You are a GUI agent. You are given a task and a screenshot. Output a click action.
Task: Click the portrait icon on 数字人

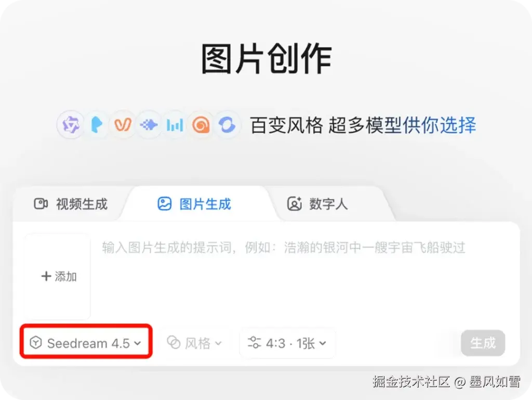point(295,204)
